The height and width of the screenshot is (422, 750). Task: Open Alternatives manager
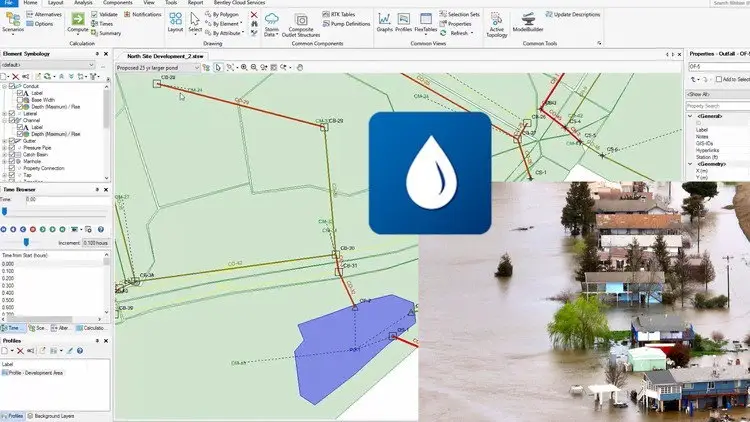44,14
